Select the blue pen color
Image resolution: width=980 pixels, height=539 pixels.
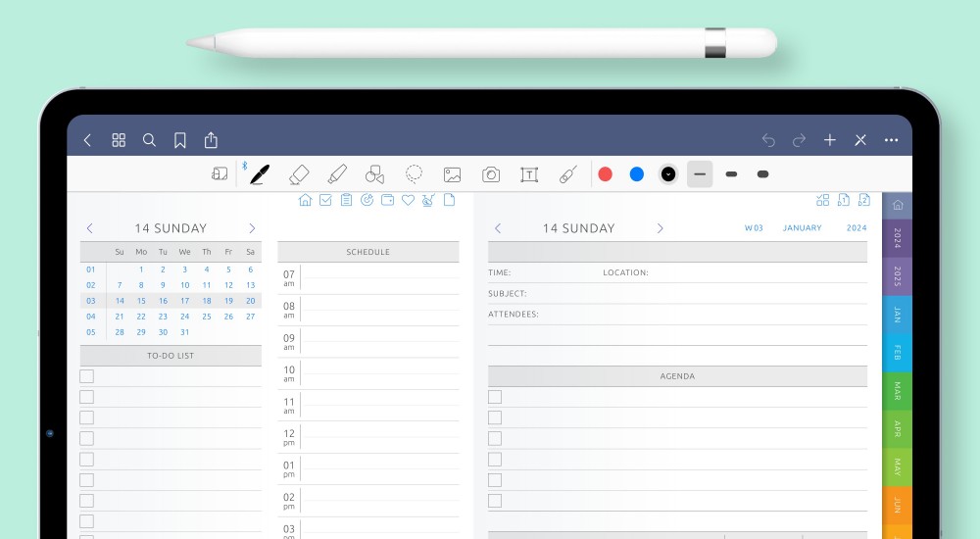[637, 174]
